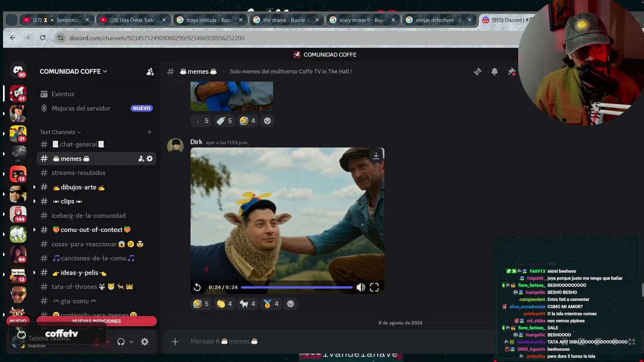Viewport: 644px width, 362px height.
Task: Open attachment plus menu in message box
Action: 175,342
